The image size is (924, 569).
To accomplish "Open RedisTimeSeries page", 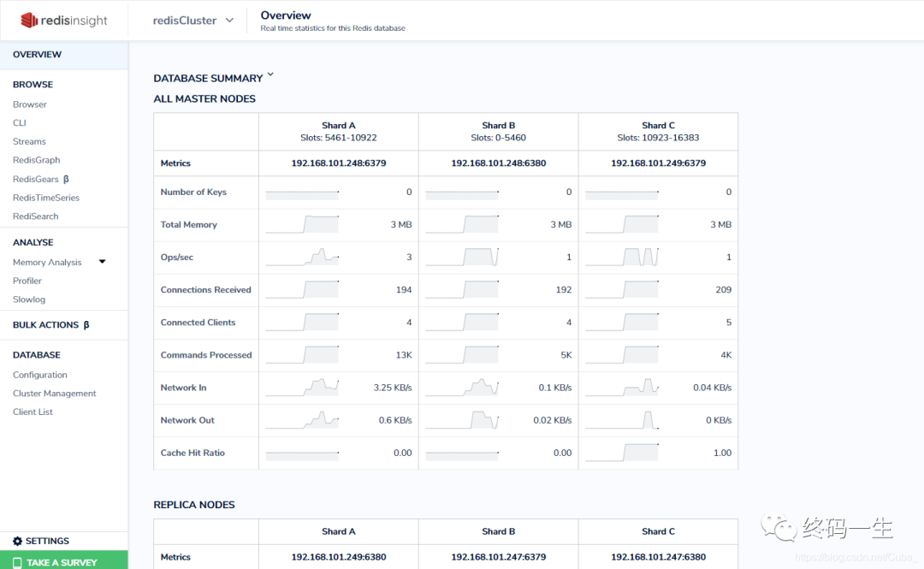I will [46, 198].
